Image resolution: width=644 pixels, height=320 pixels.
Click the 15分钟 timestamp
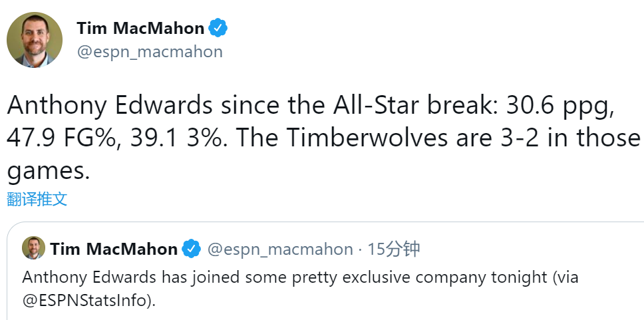394,249
